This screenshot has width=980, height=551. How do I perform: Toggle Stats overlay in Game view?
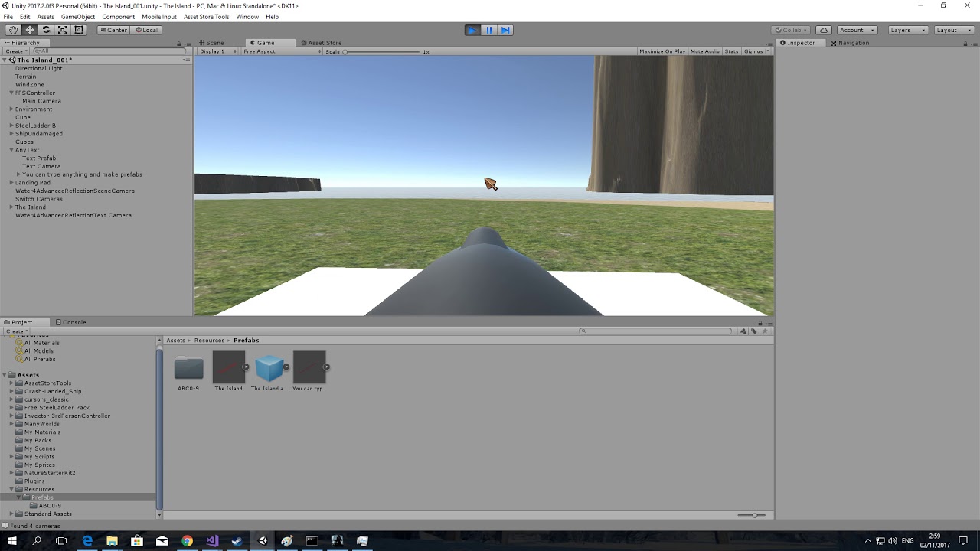pos(731,51)
